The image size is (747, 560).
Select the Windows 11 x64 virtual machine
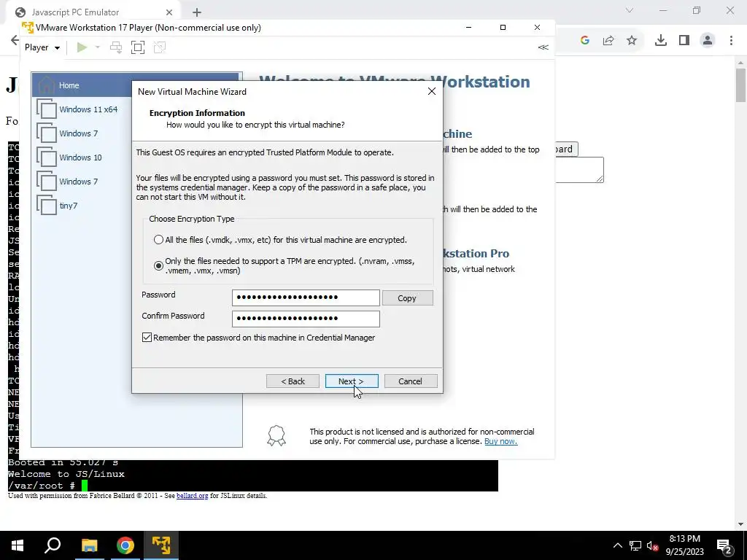coord(88,109)
